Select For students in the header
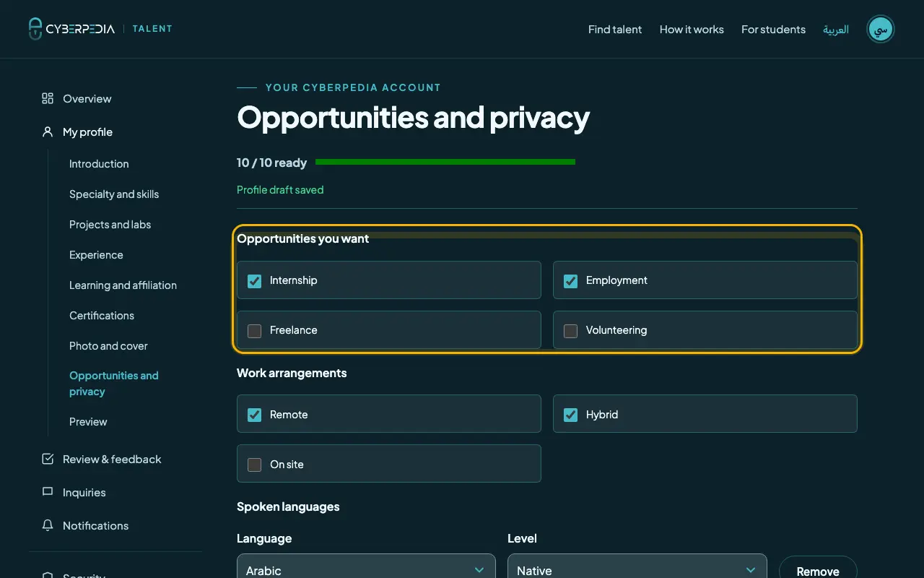 point(773,30)
